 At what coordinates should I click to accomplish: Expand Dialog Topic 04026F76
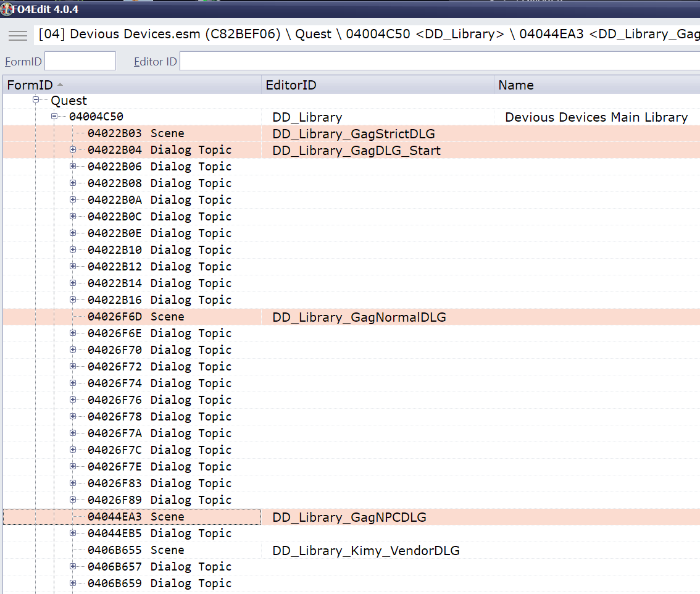click(x=73, y=399)
